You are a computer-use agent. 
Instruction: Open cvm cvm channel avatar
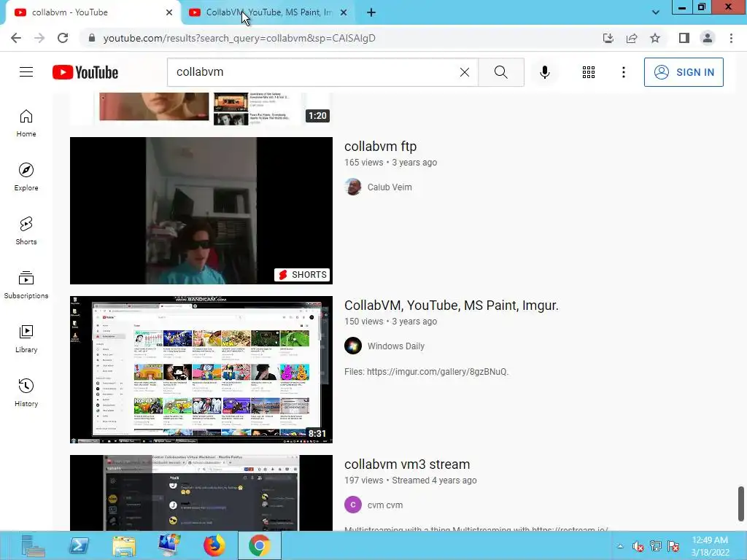(353, 505)
